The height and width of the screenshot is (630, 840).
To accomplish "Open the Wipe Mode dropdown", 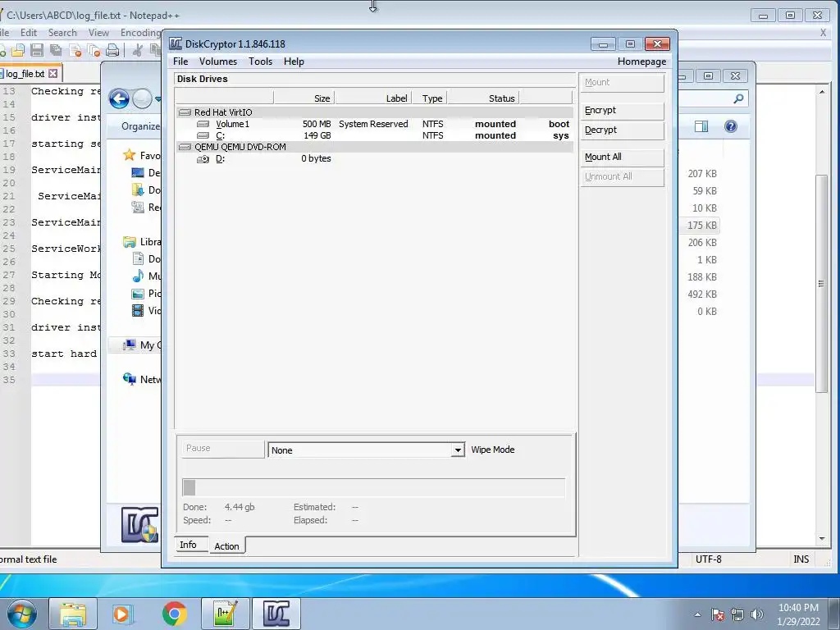I will [x=458, y=450].
